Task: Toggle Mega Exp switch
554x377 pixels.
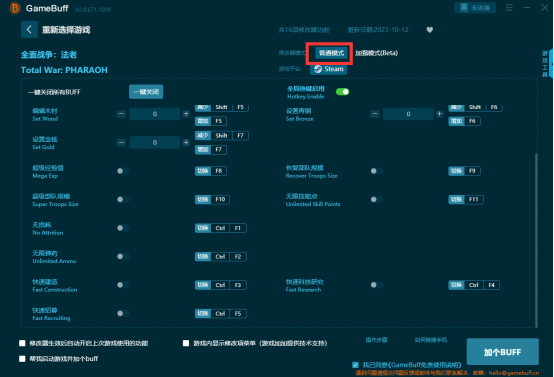Action: point(123,171)
